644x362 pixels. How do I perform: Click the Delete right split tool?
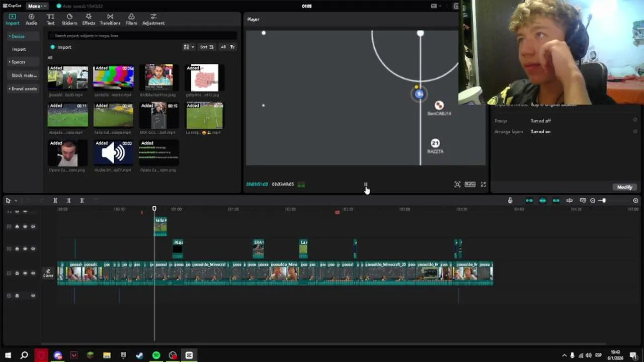[82, 201]
